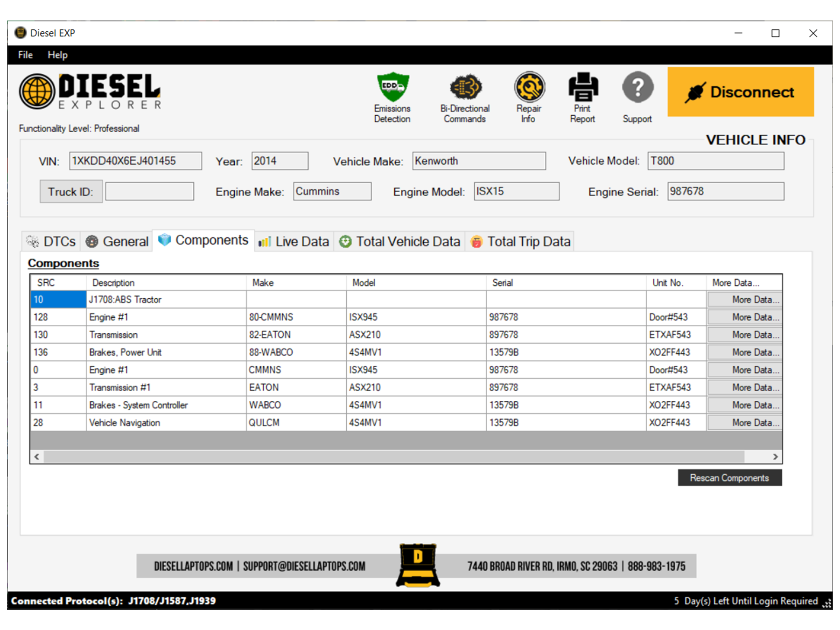Click the Connected Protocol(s) status text

(113, 601)
